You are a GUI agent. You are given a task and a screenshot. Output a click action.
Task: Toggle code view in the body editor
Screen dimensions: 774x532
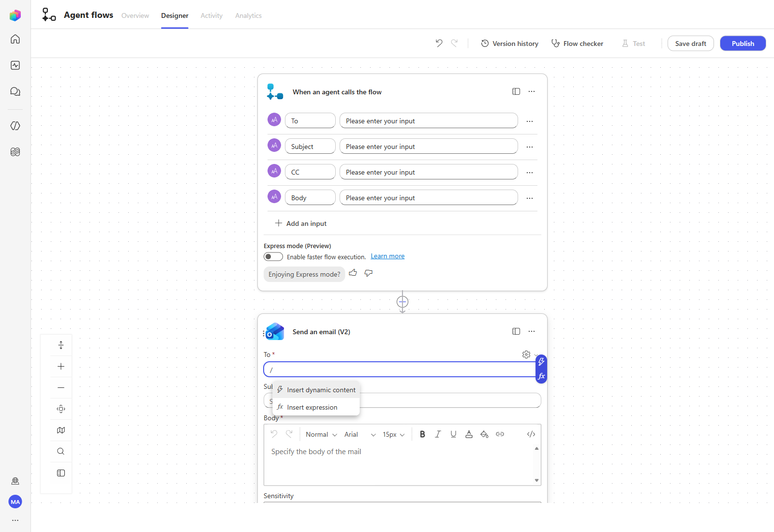531,434
